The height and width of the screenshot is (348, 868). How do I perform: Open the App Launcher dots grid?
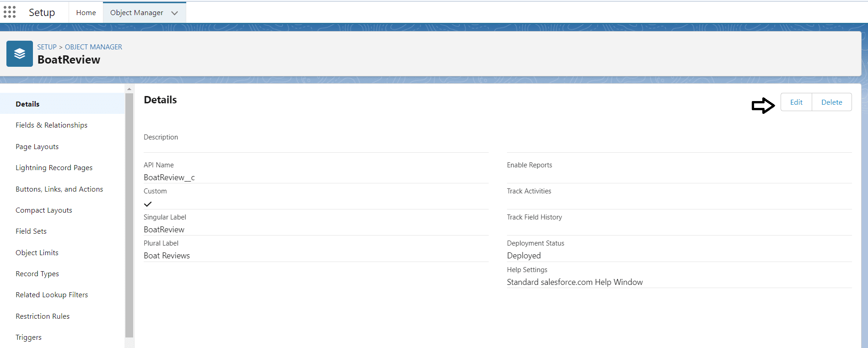[10, 12]
